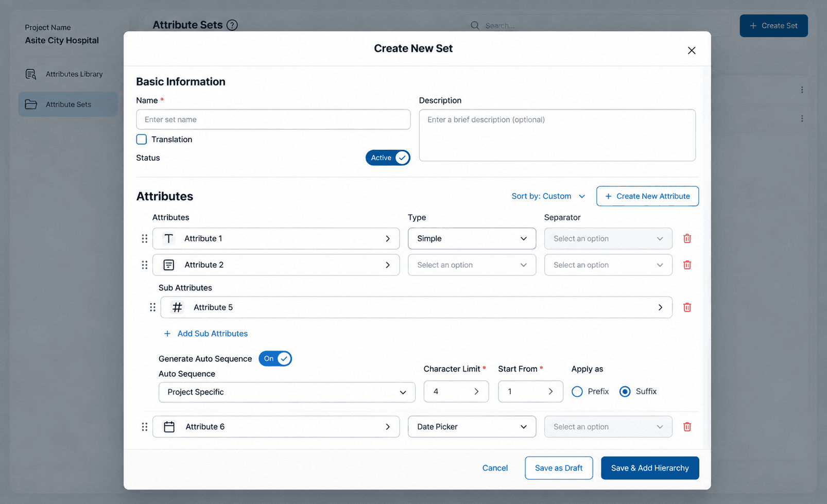827x504 pixels.
Task: Open Attributes Library in the sidebar
Action: (x=68, y=74)
